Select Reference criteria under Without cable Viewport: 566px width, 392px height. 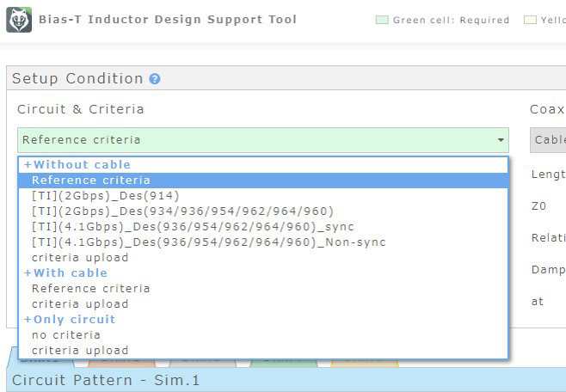coord(90,181)
